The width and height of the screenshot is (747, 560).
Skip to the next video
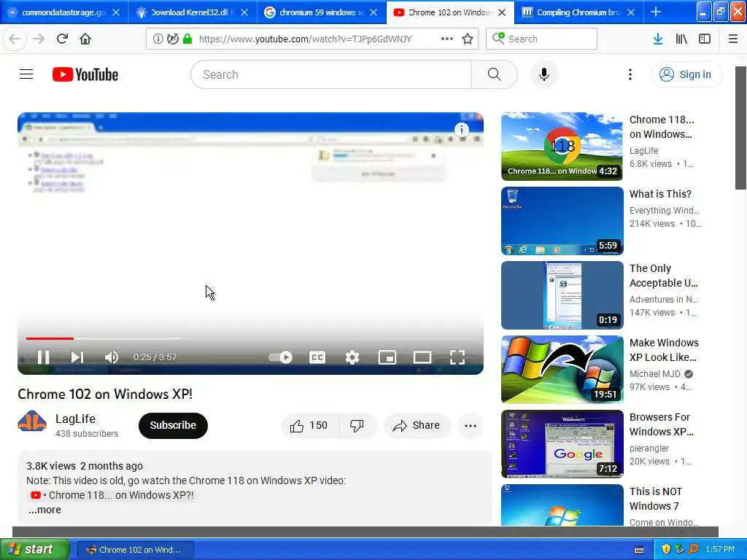(77, 357)
